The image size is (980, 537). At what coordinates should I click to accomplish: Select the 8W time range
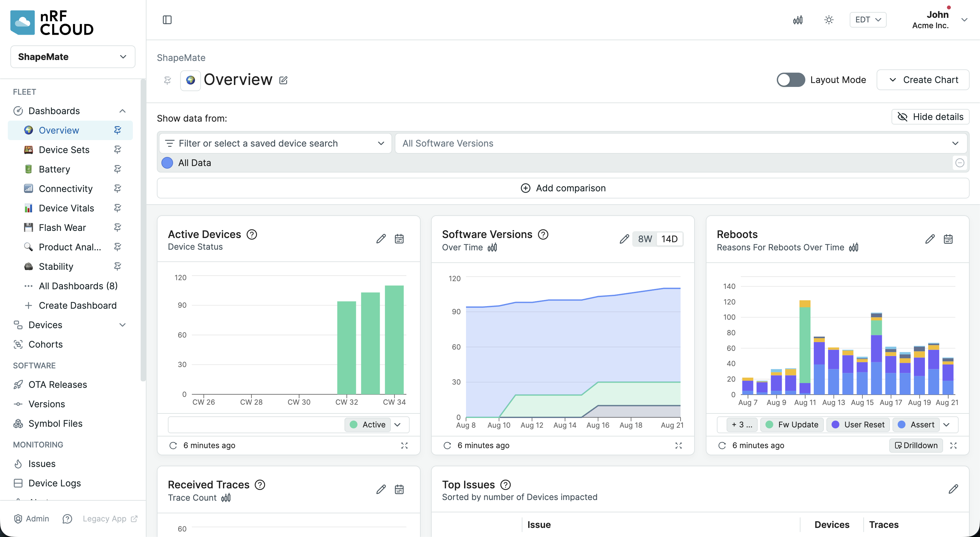pos(645,239)
